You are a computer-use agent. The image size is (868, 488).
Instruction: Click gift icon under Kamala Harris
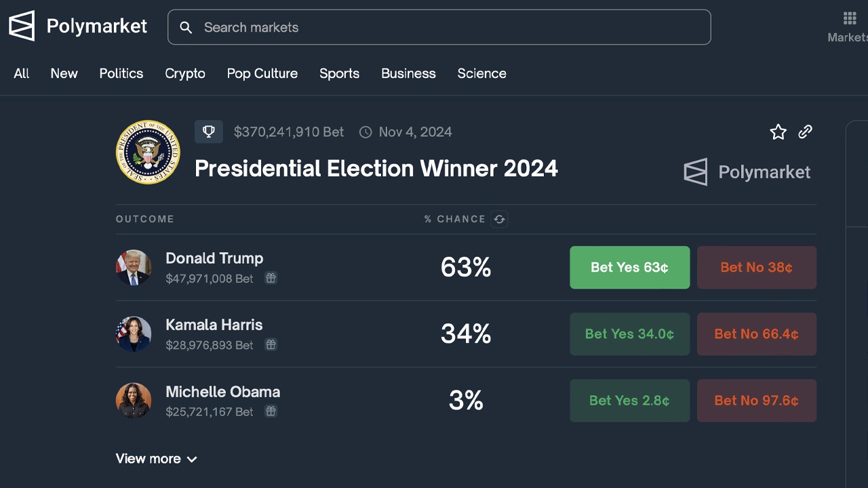click(271, 344)
